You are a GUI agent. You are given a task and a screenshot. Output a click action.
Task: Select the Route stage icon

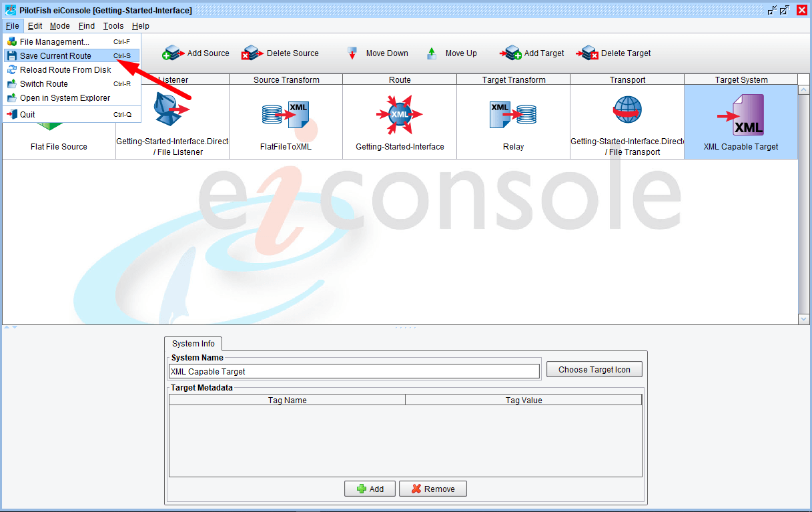pyautogui.click(x=400, y=115)
